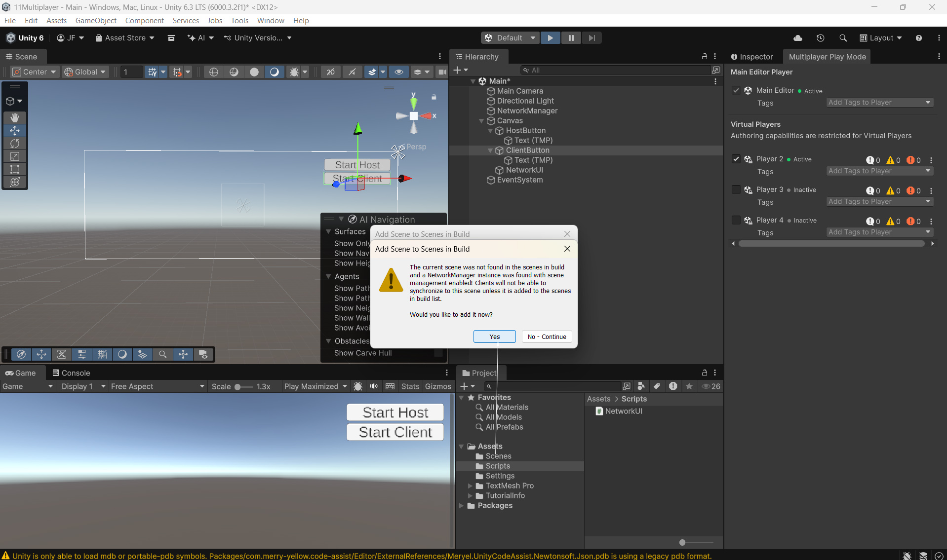Collapse the Canvas node in Hierarchy
The height and width of the screenshot is (560, 947).
[x=481, y=121]
